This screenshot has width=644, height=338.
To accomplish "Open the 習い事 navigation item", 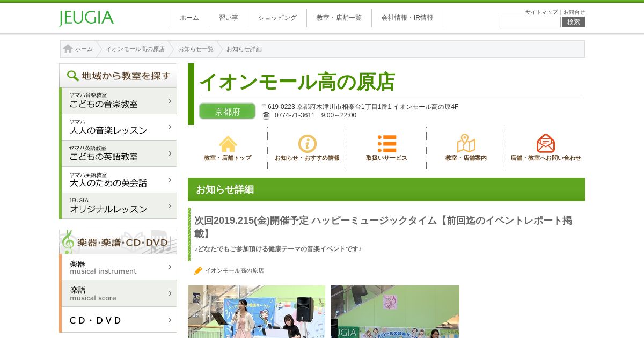I will click(229, 18).
